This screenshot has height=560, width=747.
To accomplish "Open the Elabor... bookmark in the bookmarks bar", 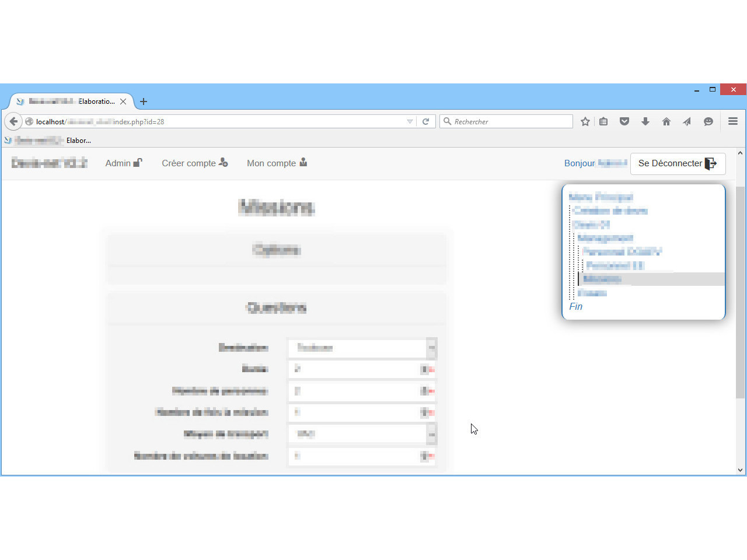I will click(x=48, y=140).
